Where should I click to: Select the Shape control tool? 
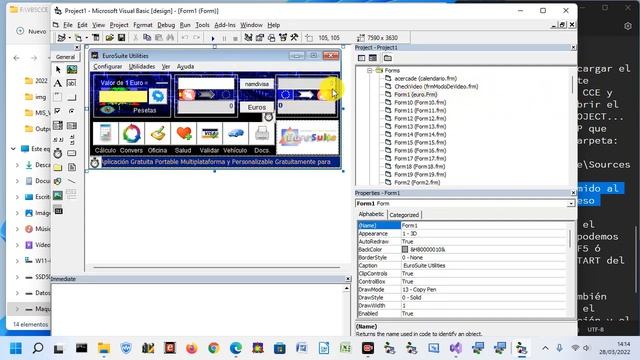pos(58,181)
